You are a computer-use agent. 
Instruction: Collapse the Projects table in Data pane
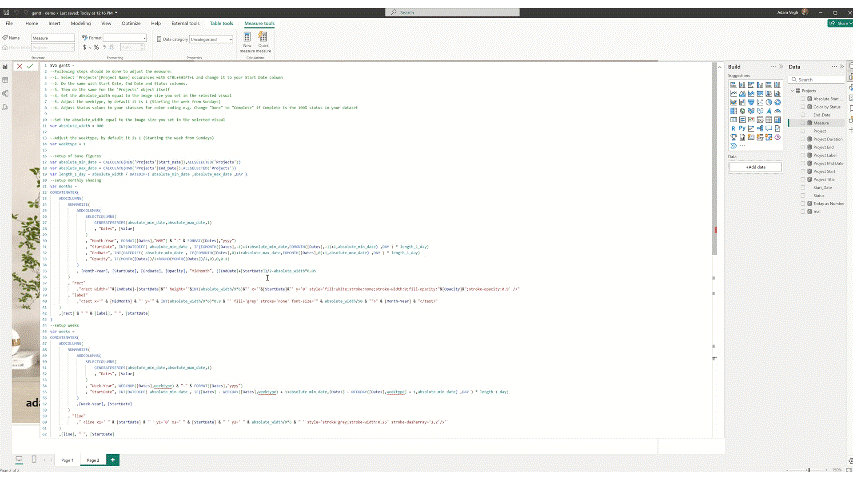[792, 90]
